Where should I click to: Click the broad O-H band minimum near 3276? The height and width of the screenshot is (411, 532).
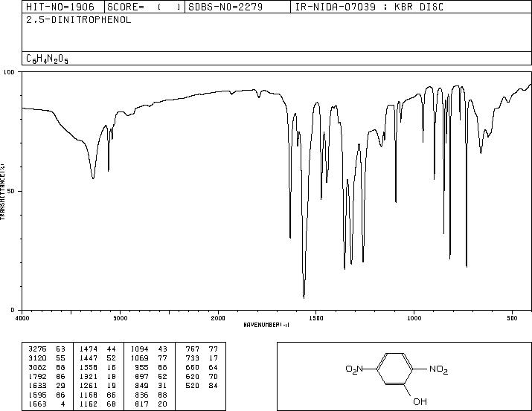pos(93,177)
